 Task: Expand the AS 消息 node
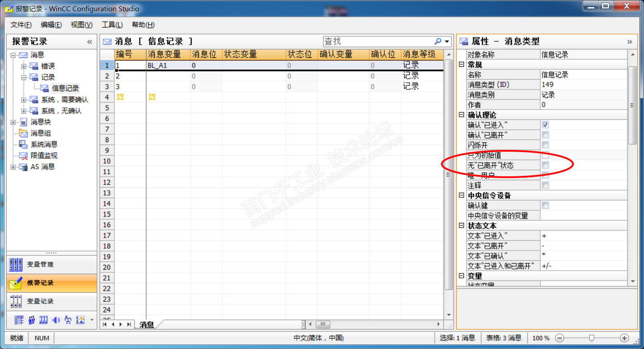tap(13, 167)
